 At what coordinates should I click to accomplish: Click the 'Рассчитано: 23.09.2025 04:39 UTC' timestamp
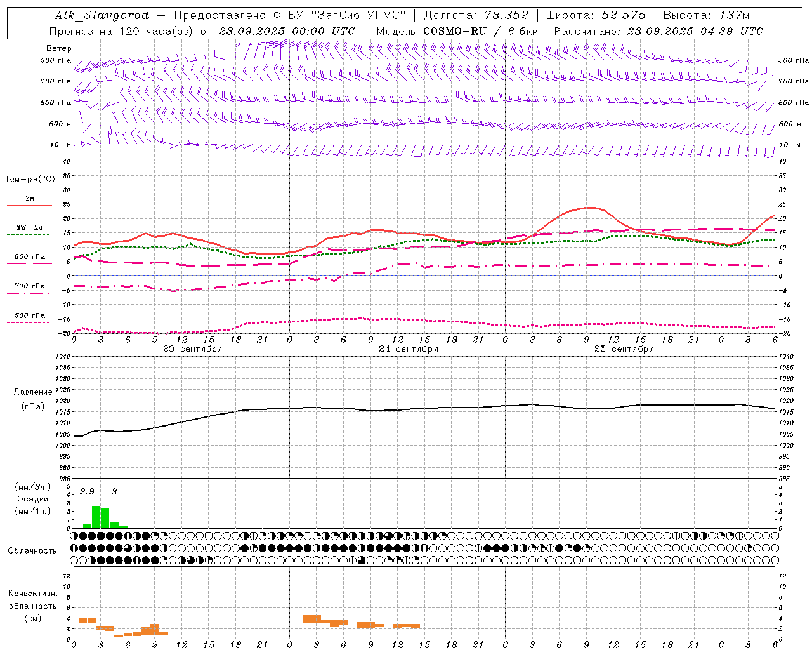[x=658, y=31]
